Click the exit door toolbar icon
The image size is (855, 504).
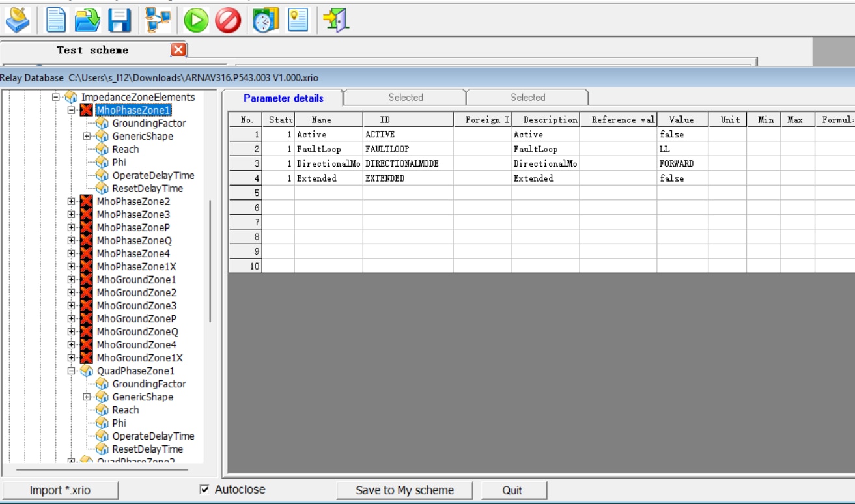click(x=336, y=20)
